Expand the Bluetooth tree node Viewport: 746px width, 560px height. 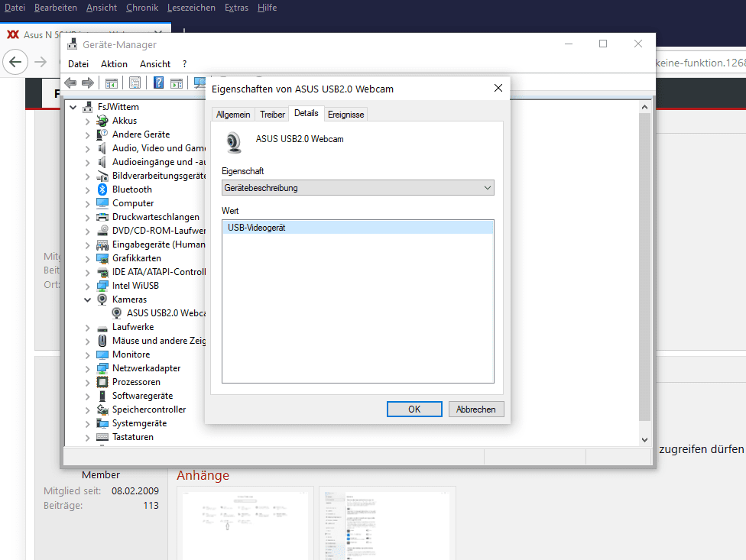[x=88, y=190]
